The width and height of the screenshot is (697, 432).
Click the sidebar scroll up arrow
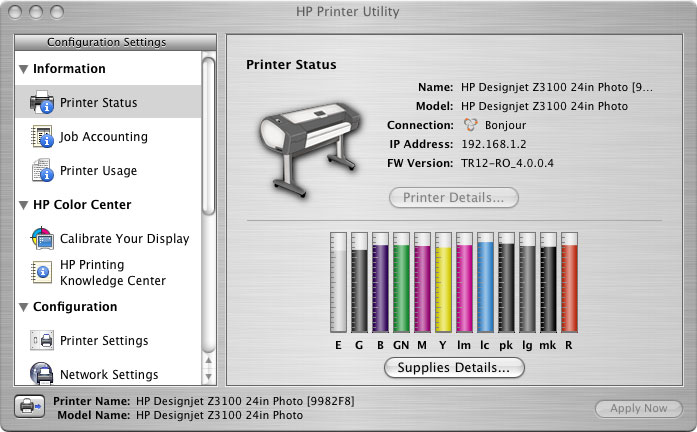[208, 360]
